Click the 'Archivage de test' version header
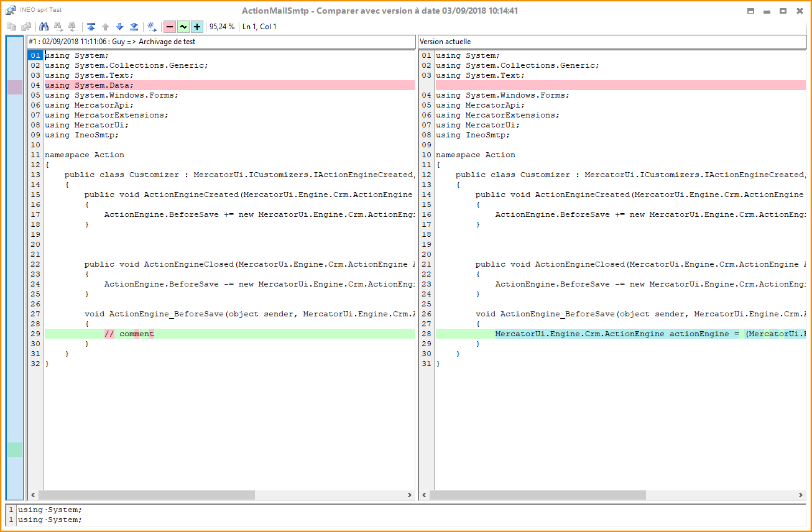 pyautogui.click(x=221, y=42)
